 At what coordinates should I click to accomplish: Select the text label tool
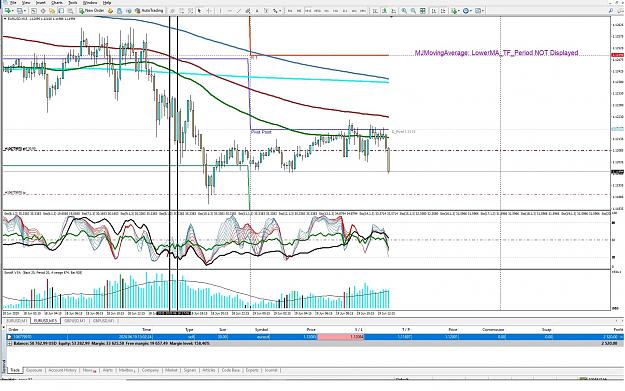click(x=266, y=11)
